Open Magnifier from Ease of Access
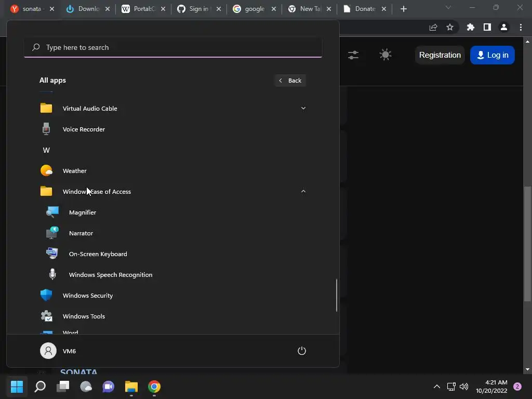Screen dimensions: 532x399 [x=172, y=212]
